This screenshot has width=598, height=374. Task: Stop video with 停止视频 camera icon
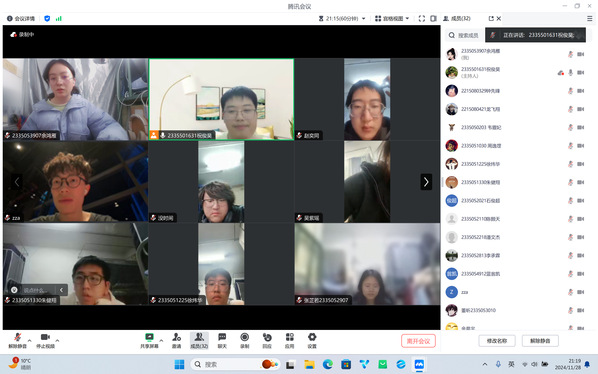tap(45, 340)
